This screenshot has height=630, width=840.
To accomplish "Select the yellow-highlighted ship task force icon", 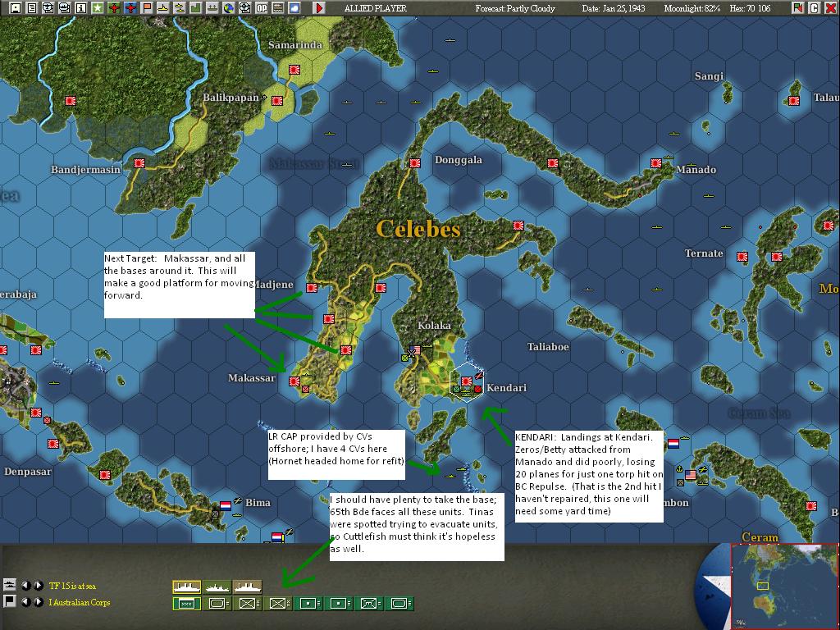I will pos(186,587).
